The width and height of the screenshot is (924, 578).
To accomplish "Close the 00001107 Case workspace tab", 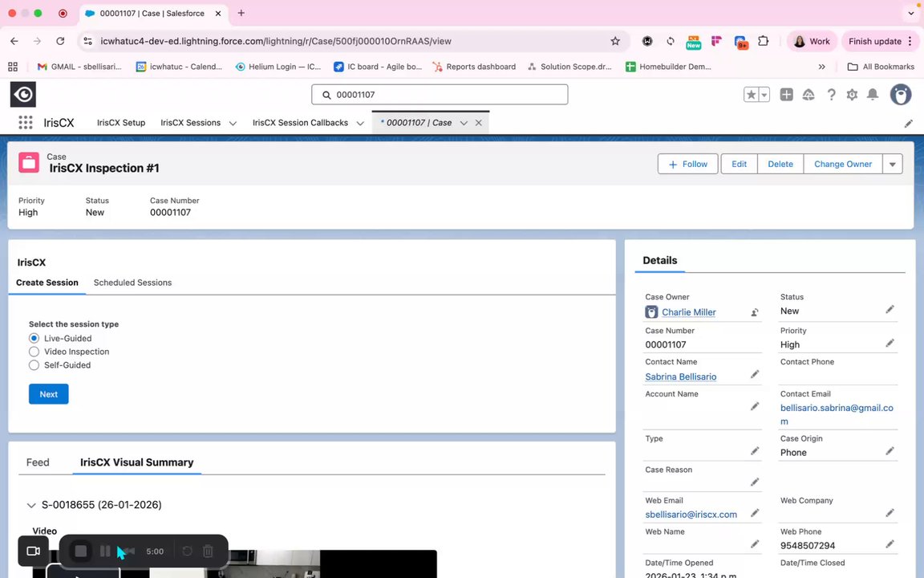I will [479, 123].
